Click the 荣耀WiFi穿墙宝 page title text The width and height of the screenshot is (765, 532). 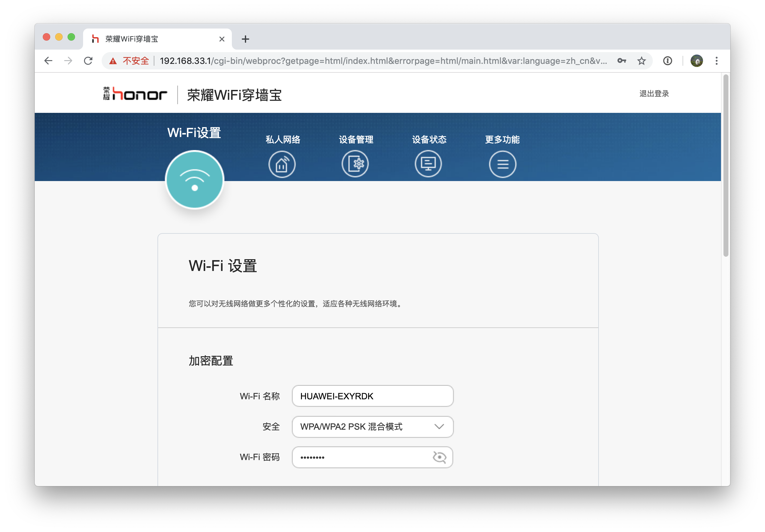pos(234,95)
